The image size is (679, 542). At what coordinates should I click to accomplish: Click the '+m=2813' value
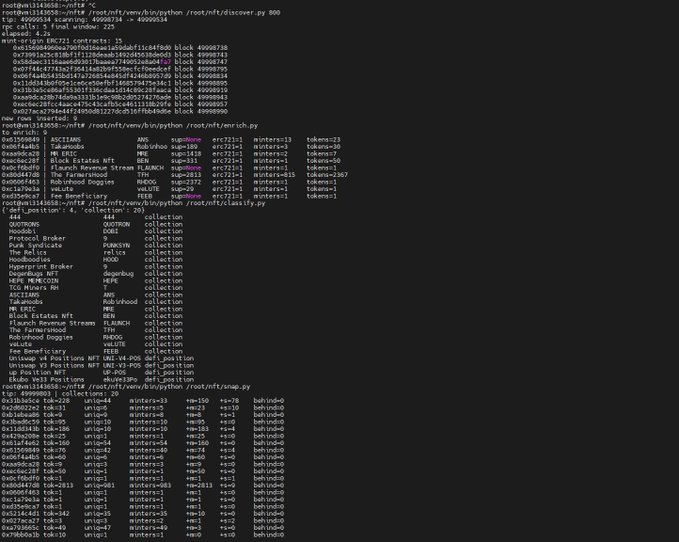[x=199, y=485]
